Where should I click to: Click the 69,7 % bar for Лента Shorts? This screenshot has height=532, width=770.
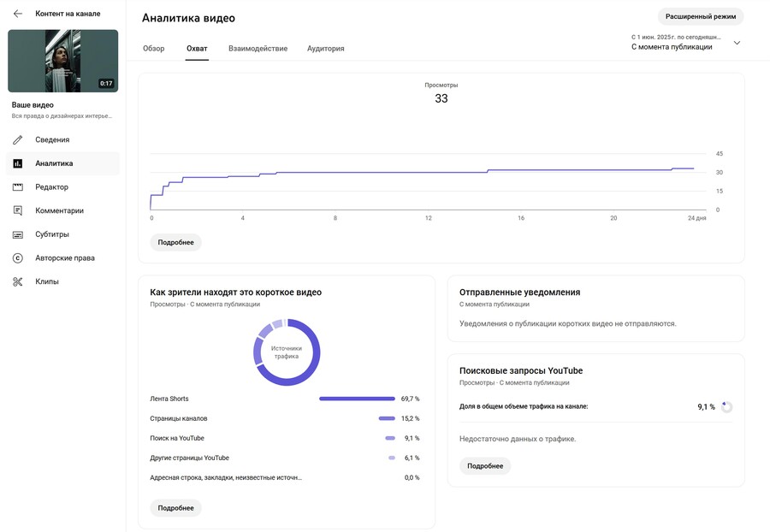[x=357, y=399]
